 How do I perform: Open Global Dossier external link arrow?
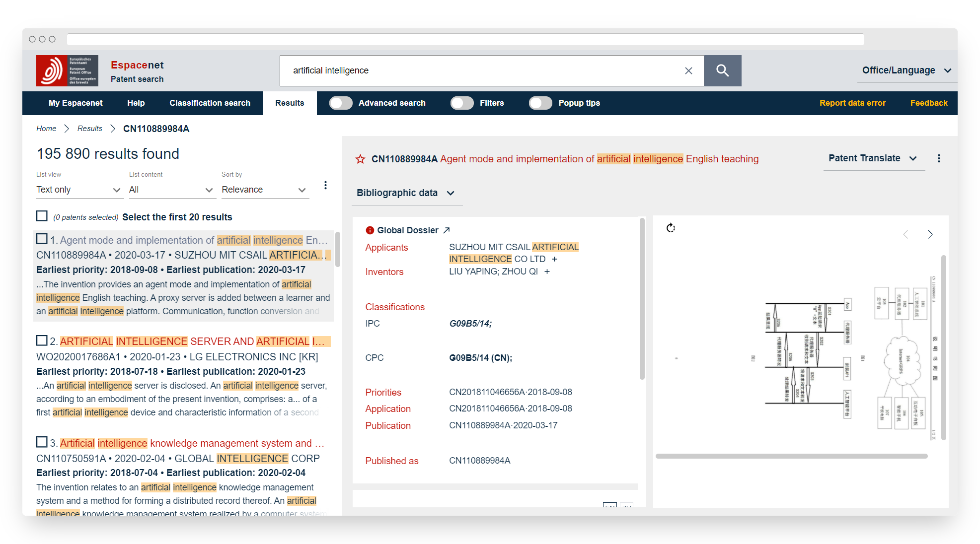point(447,230)
